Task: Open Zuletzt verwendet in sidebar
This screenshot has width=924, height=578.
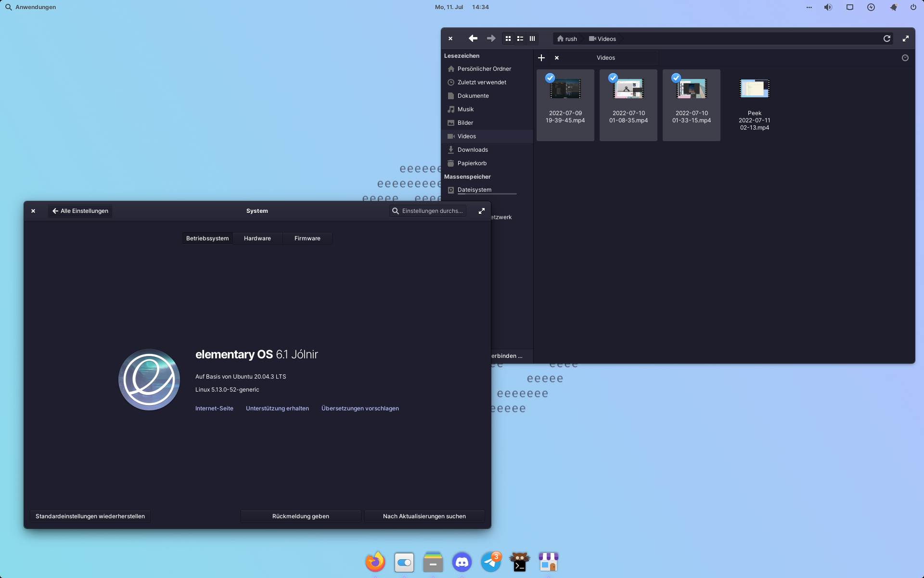Action: [x=487, y=82]
